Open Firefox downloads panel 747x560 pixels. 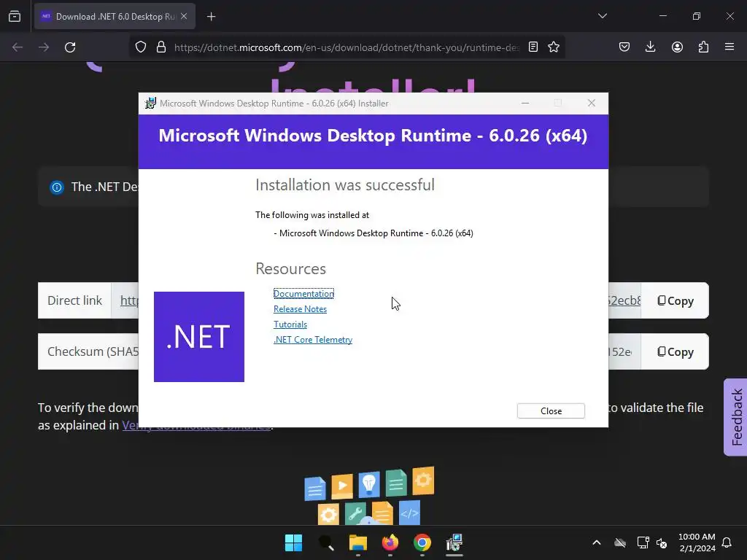(650, 47)
